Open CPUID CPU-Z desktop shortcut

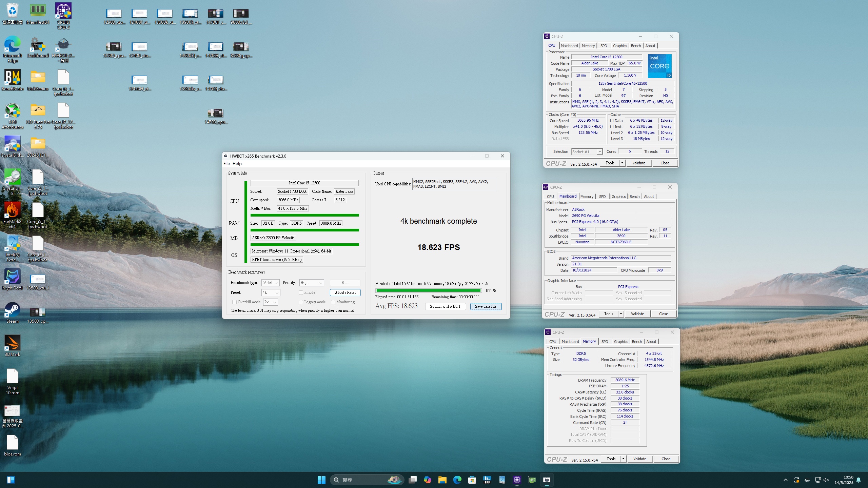point(63,16)
